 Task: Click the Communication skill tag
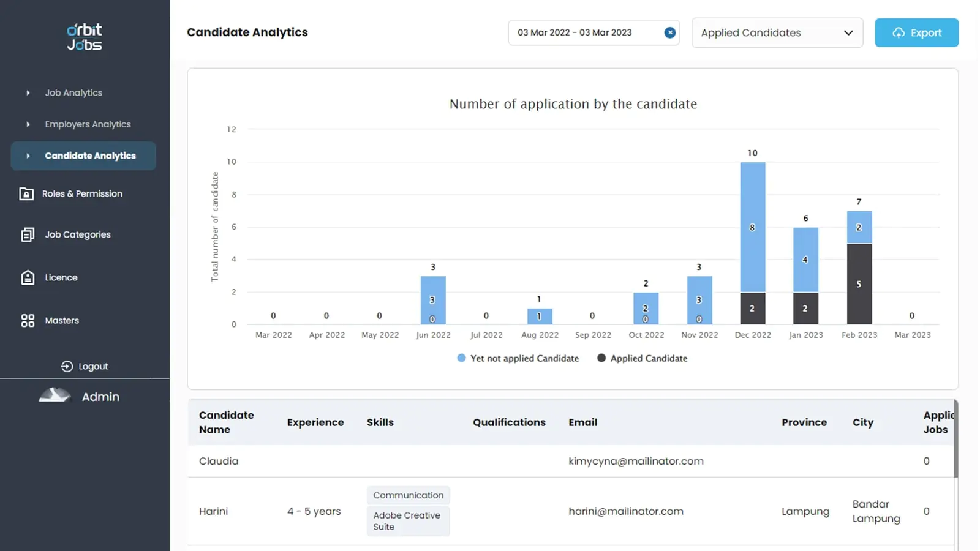[409, 495]
